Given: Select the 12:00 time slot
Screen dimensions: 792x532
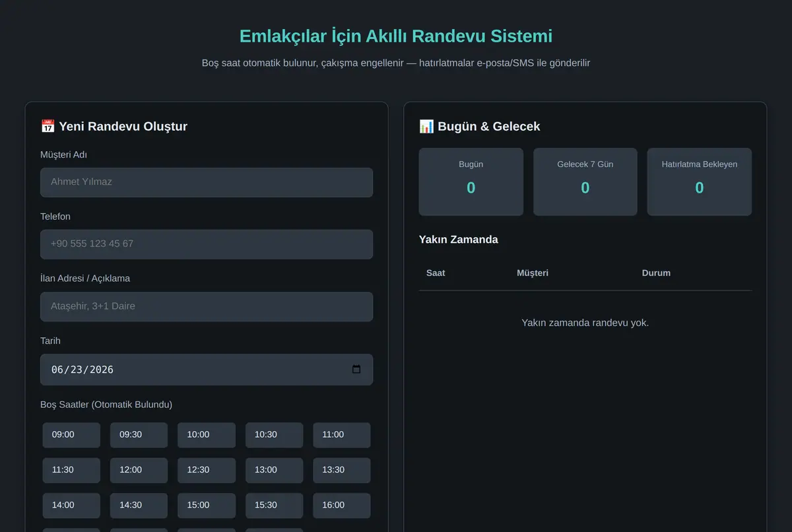Looking at the screenshot, I should point(139,470).
